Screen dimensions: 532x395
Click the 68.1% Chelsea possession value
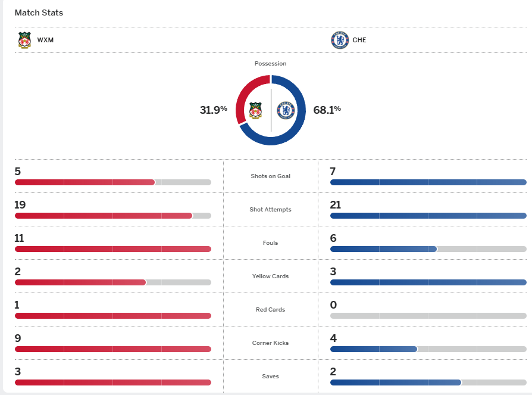click(327, 110)
